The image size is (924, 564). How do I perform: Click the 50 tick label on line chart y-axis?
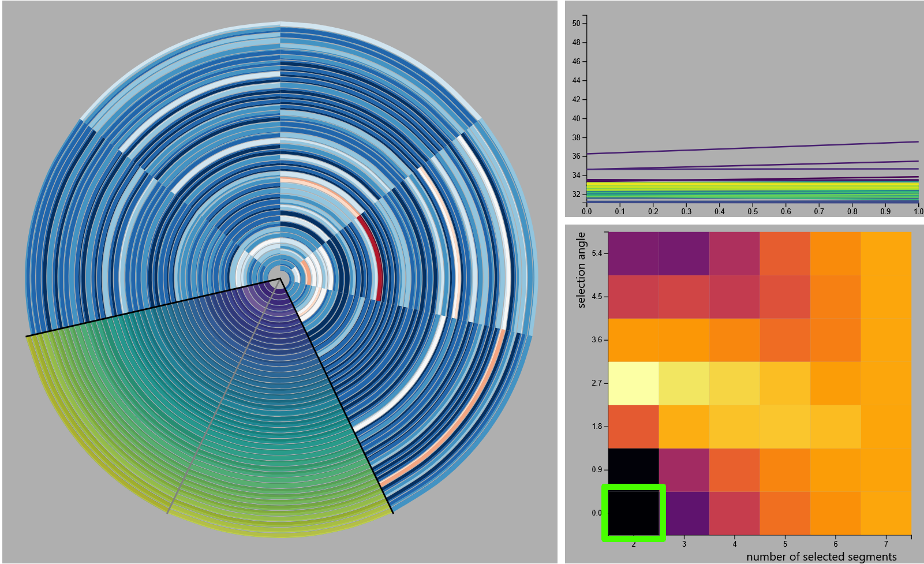point(576,24)
